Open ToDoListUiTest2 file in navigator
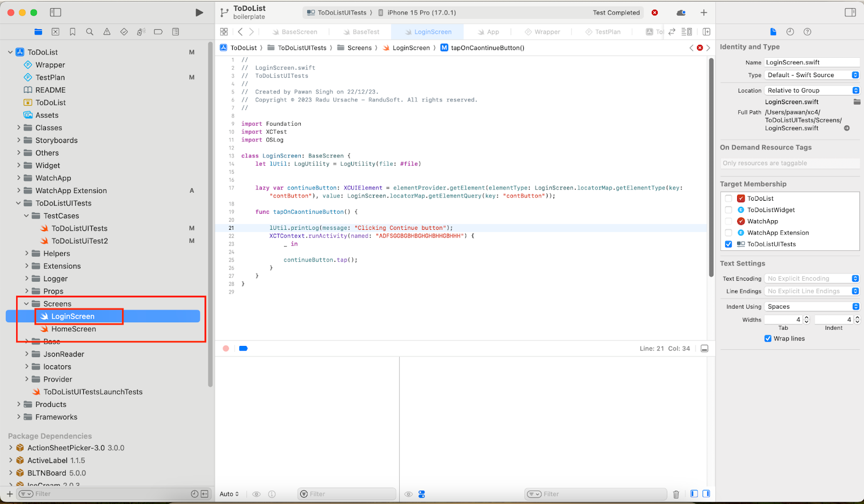This screenshot has height=504, width=864. point(79,241)
